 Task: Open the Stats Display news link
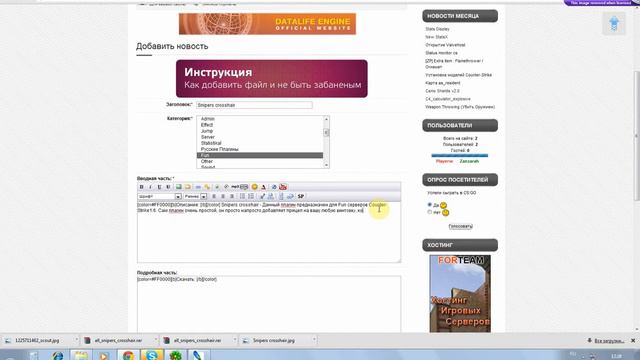[x=437, y=29]
